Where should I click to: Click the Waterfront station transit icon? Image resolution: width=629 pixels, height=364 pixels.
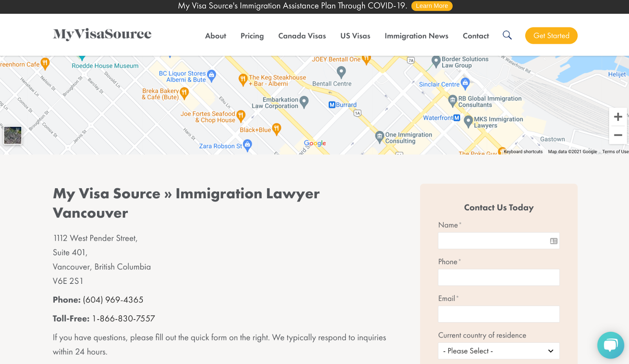pyautogui.click(x=457, y=118)
